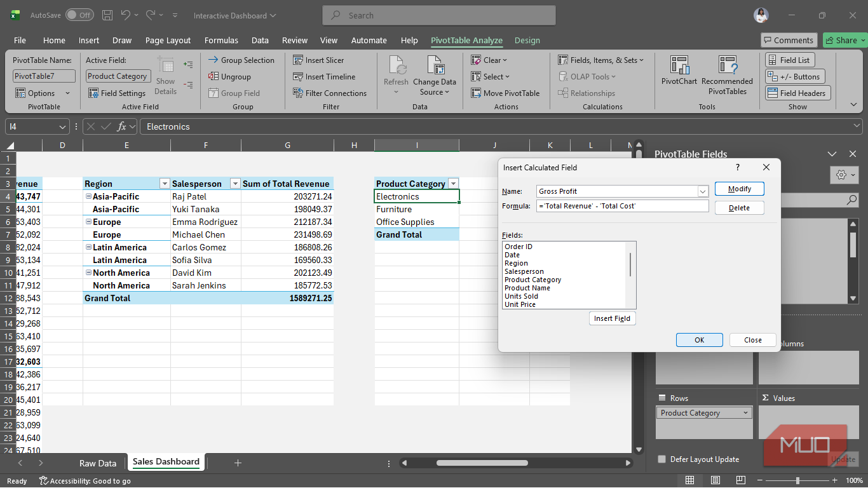Click Move PivotTable
Image resolution: width=868 pixels, height=488 pixels.
coord(505,93)
